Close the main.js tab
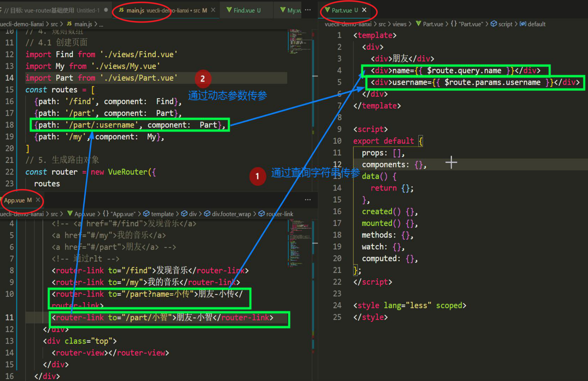 (213, 10)
